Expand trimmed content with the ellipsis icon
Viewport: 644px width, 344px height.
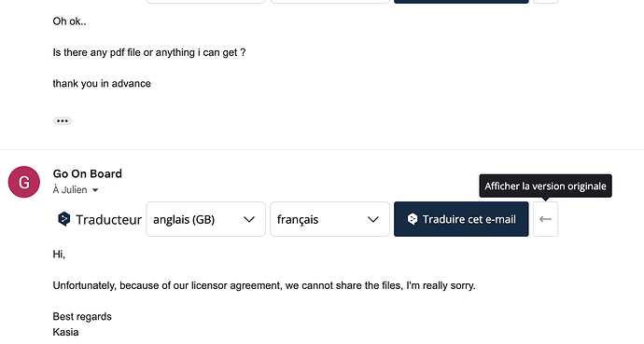(62, 121)
